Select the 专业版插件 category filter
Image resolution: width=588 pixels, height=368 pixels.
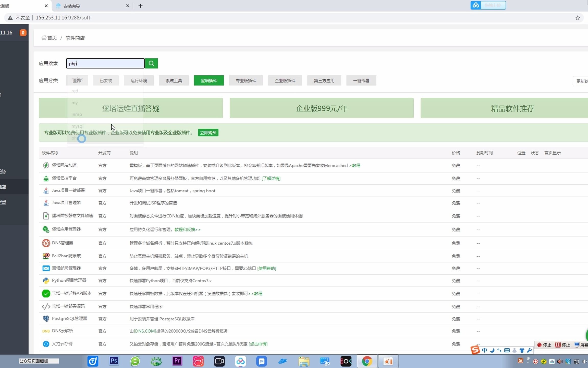point(246,80)
